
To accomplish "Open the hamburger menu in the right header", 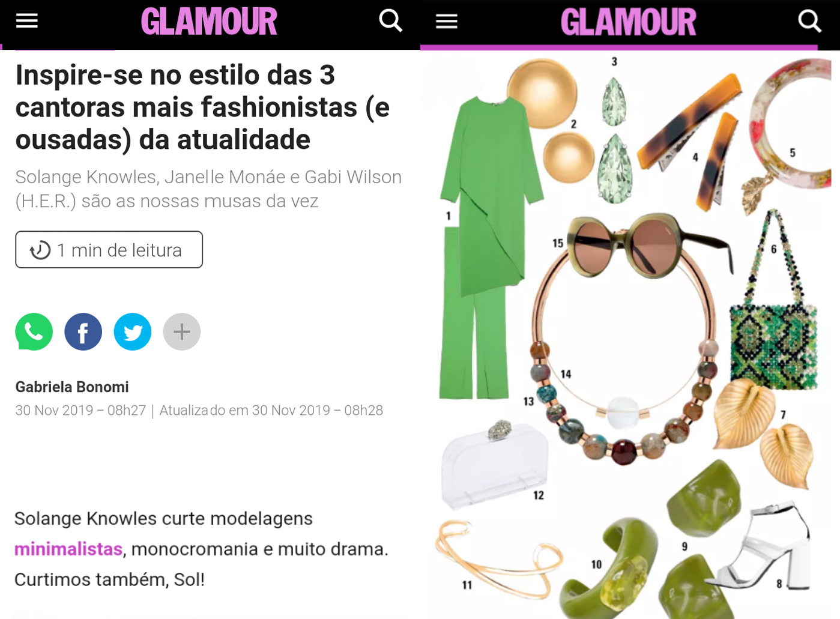I will pos(447,22).
